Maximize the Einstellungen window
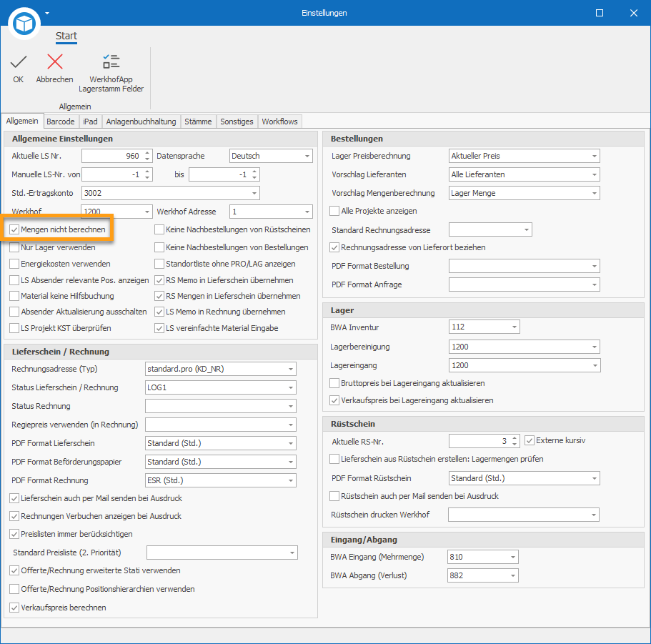 pos(600,14)
